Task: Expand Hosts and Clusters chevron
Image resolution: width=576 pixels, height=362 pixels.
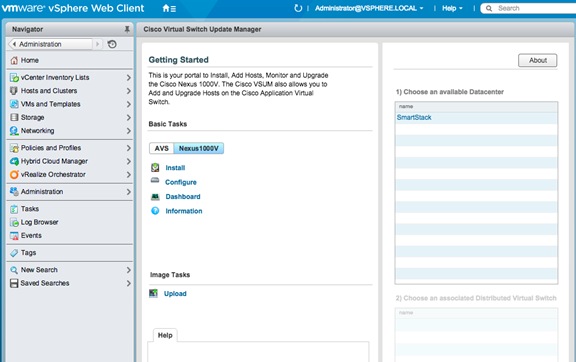Action: coord(129,91)
